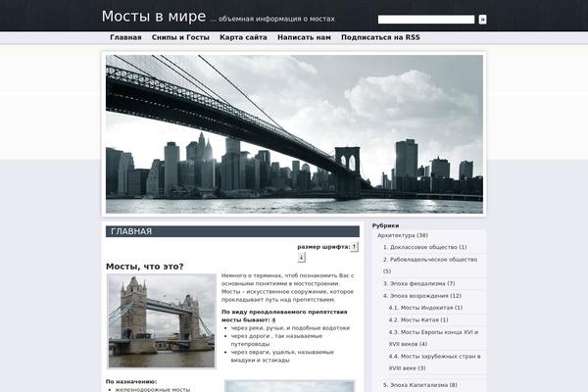Click list item через реки, ручьи

[x=290, y=328]
